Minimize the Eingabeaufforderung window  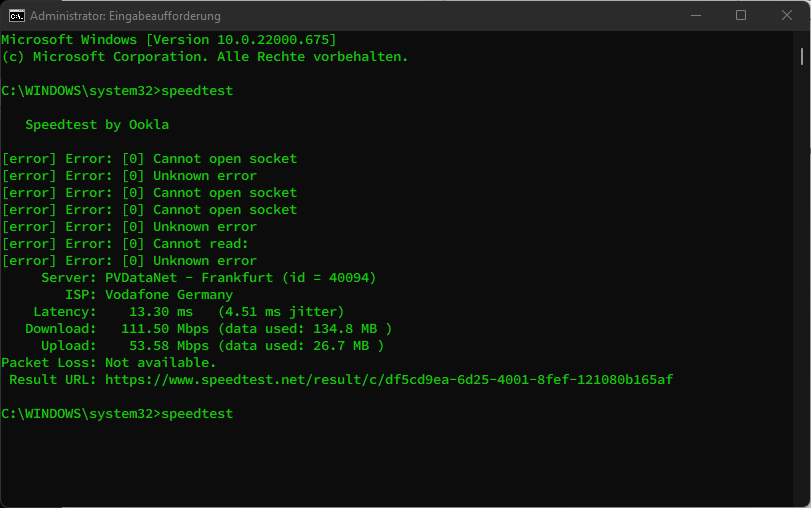[x=694, y=16]
